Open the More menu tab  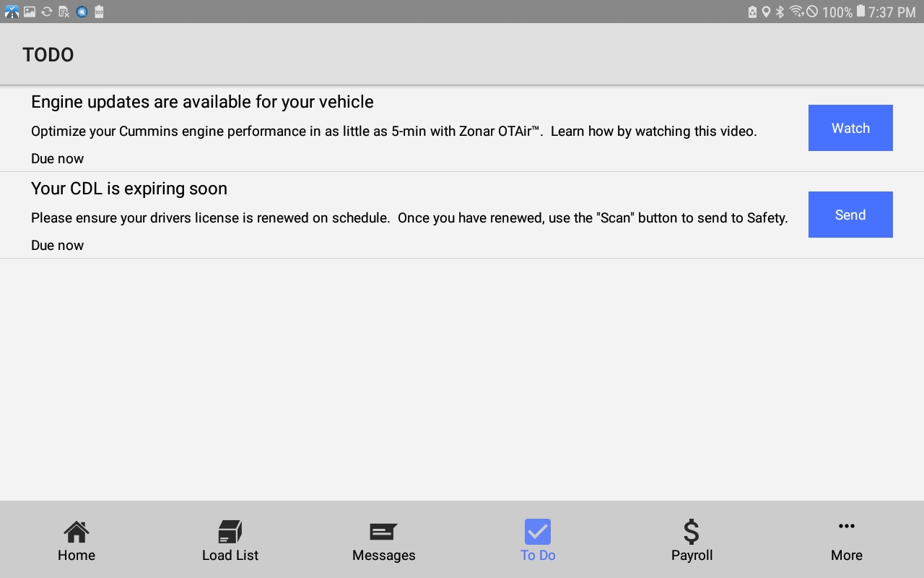[x=846, y=540]
